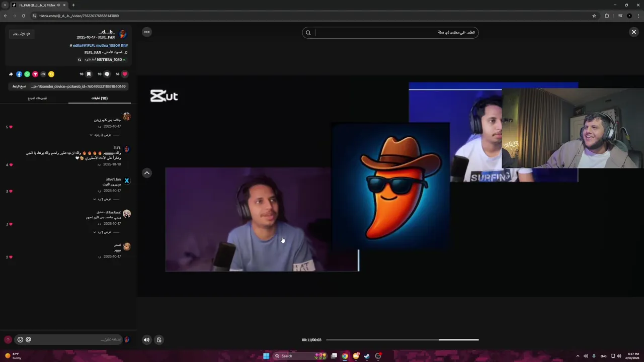Share via the yellow repost icon
The width and height of the screenshot is (644, 362).
pos(51,74)
